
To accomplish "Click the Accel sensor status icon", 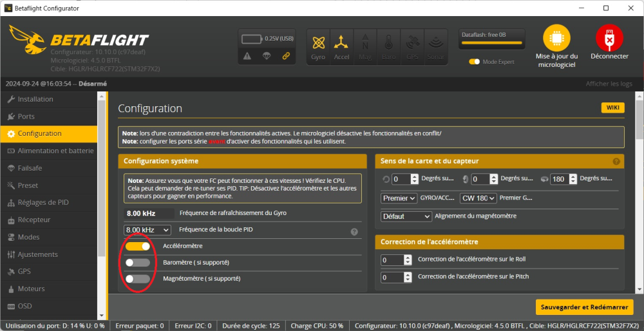I will pos(341,46).
